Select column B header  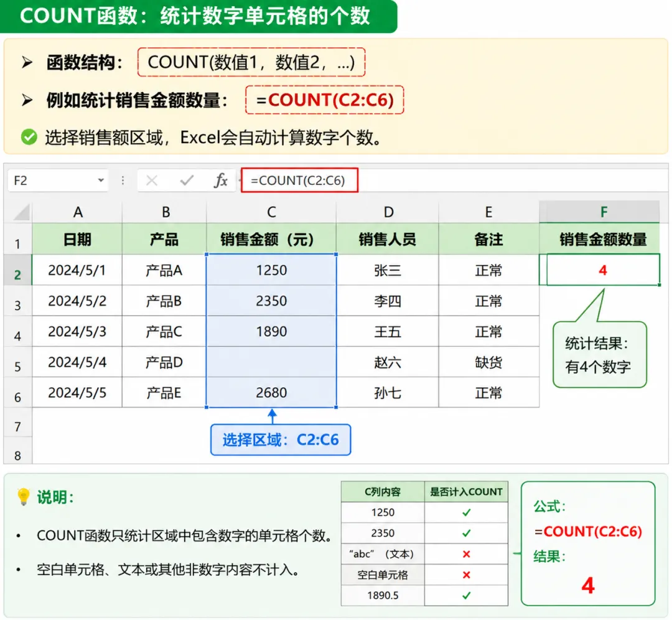coord(164,212)
